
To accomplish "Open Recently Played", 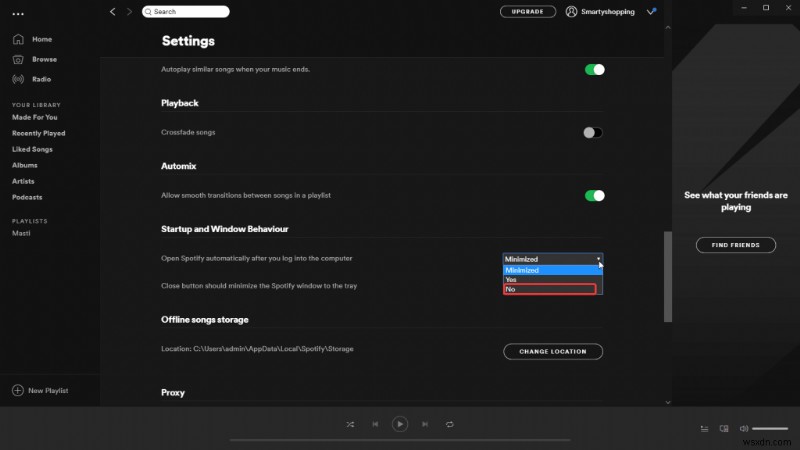I will coord(39,133).
